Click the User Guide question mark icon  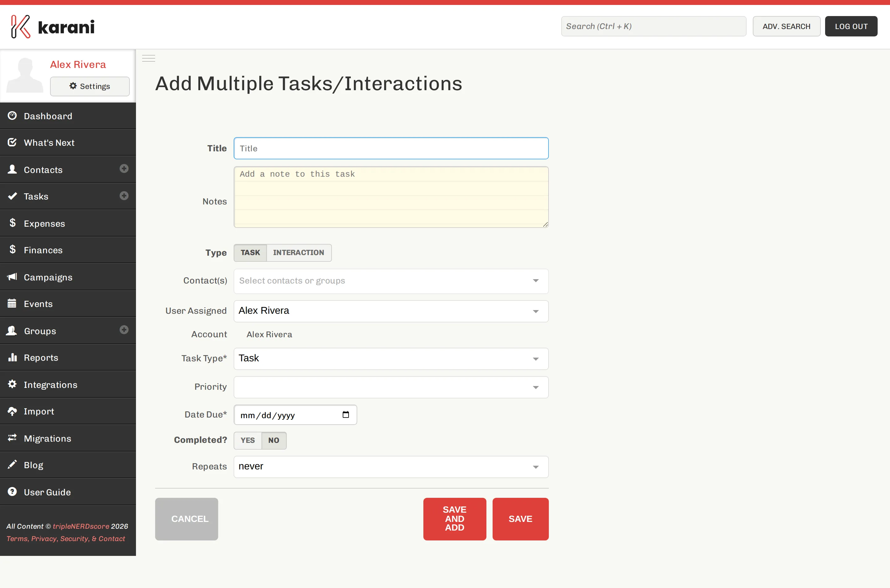coord(12,492)
